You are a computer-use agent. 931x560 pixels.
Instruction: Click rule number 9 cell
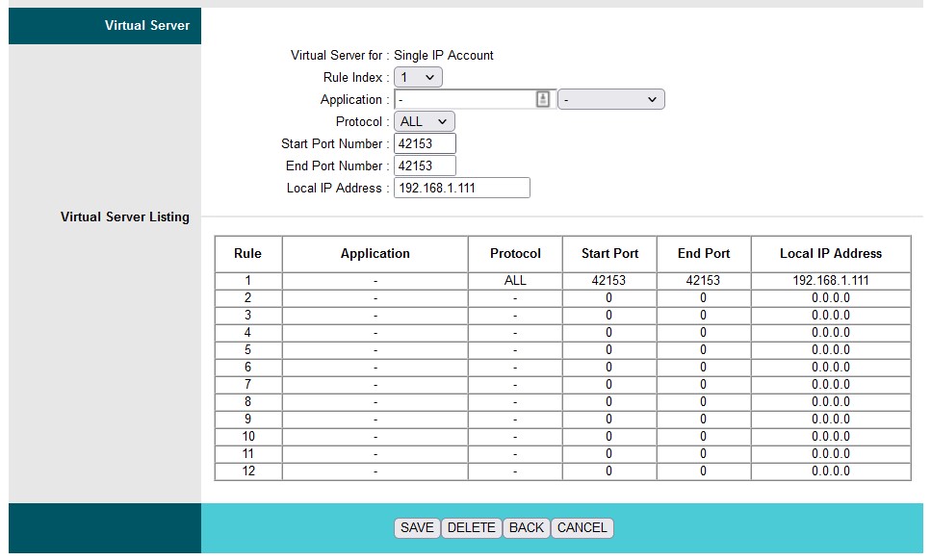point(248,419)
